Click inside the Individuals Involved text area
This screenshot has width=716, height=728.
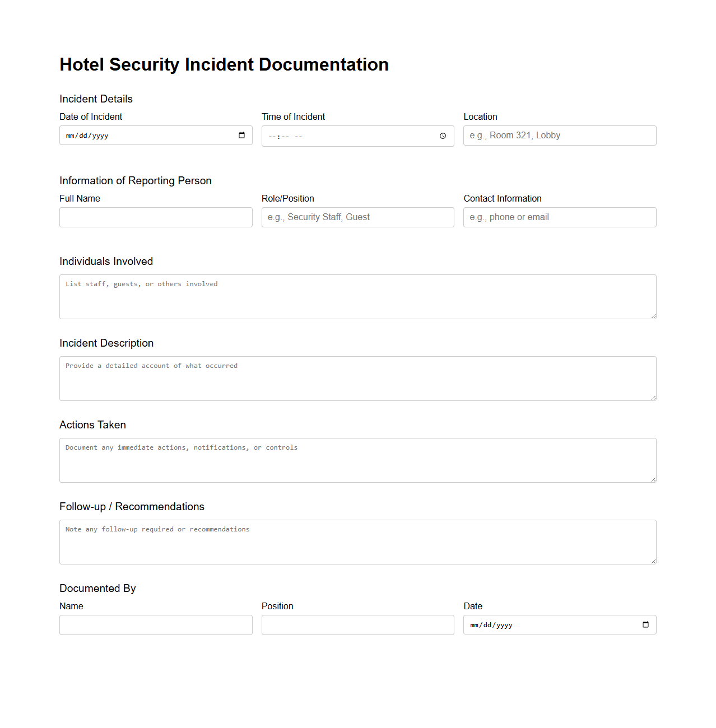[x=357, y=296]
